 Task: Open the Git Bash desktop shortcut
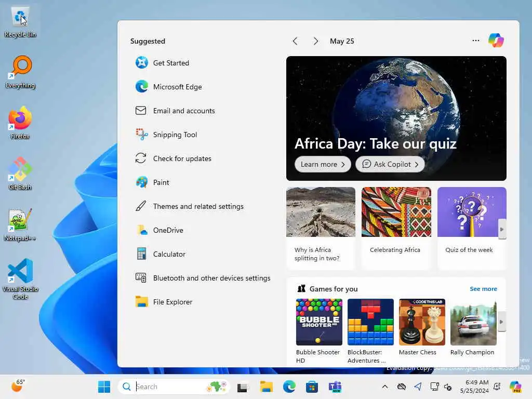pyautogui.click(x=20, y=174)
